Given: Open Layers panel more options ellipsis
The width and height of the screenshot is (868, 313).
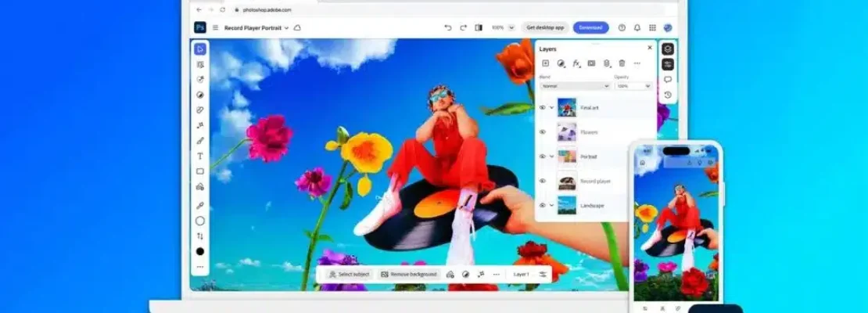Looking at the screenshot, I should click(637, 63).
